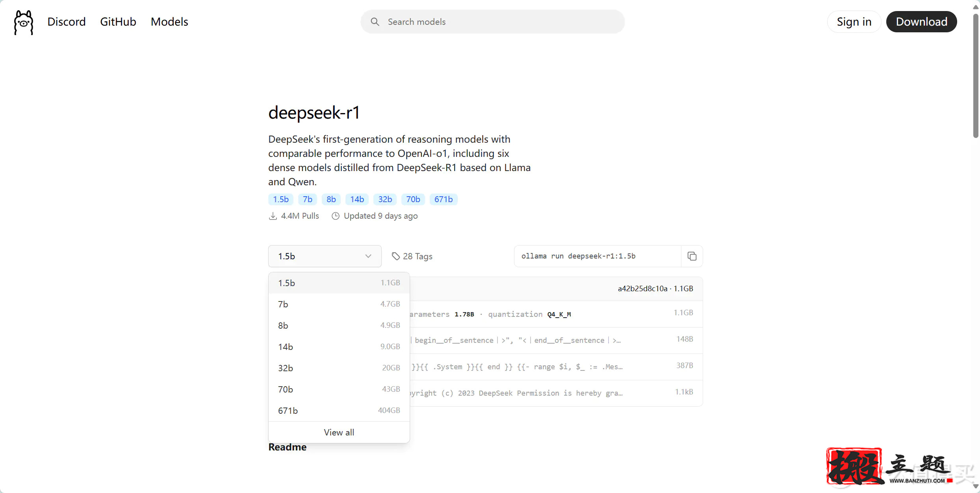
Task: Select the 671b model size tag chip
Action: (x=443, y=199)
